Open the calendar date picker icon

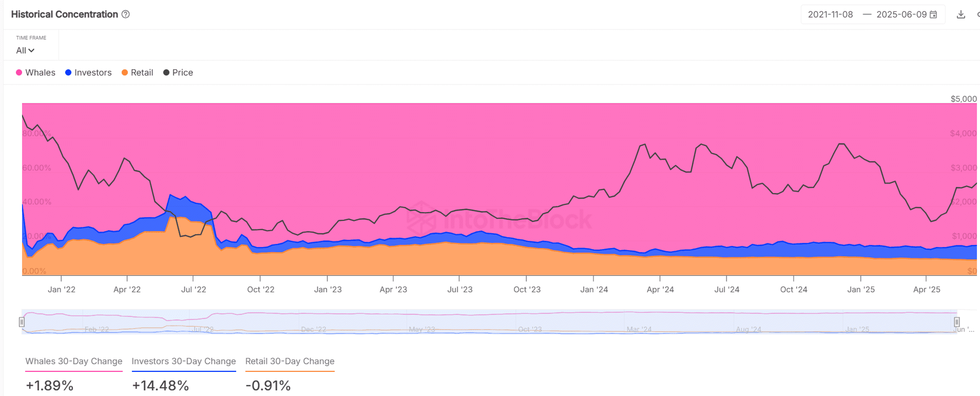[934, 14]
